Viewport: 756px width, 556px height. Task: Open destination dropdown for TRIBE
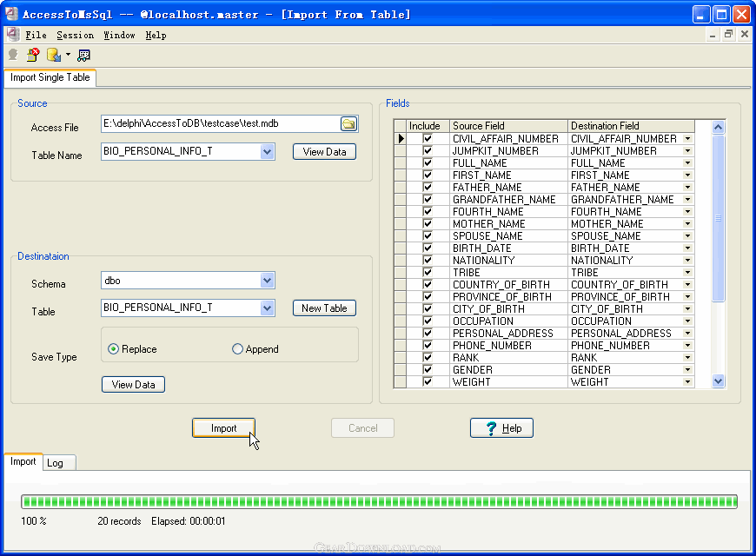(x=688, y=273)
